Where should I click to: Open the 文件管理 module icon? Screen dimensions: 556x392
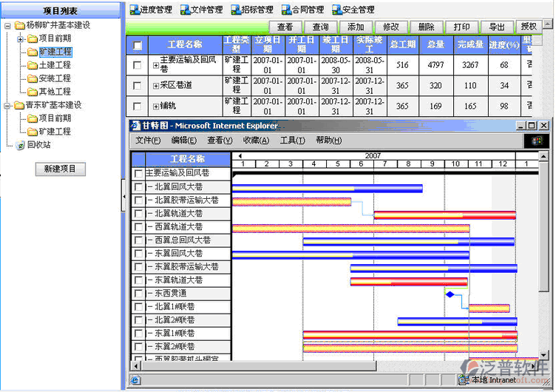pos(185,10)
